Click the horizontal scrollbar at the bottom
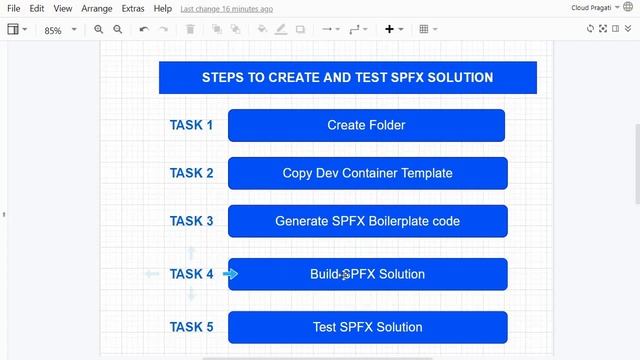Image resolution: width=640 pixels, height=360 pixels. coord(318,359)
